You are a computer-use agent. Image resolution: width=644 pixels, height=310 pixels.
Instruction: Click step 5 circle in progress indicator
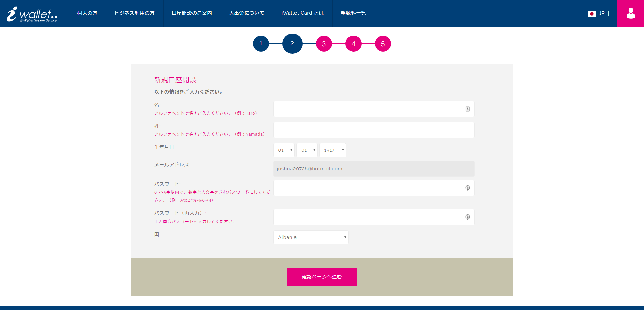point(383,44)
